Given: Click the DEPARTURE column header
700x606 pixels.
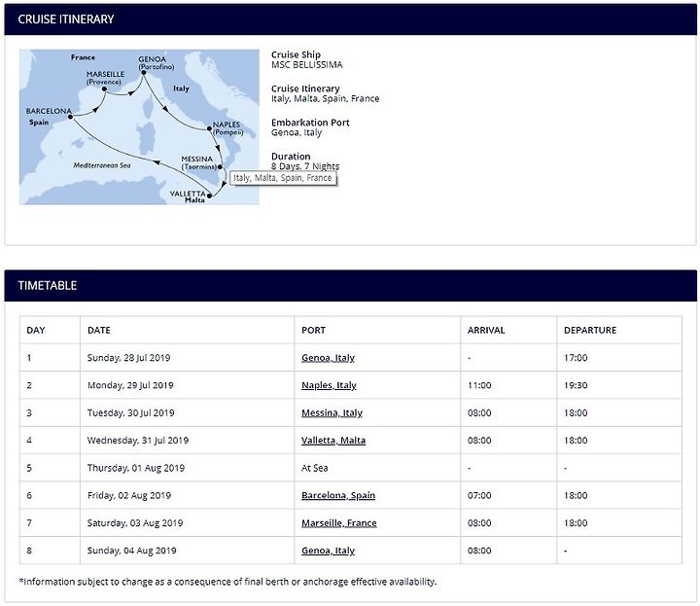Looking at the screenshot, I should click(590, 330).
